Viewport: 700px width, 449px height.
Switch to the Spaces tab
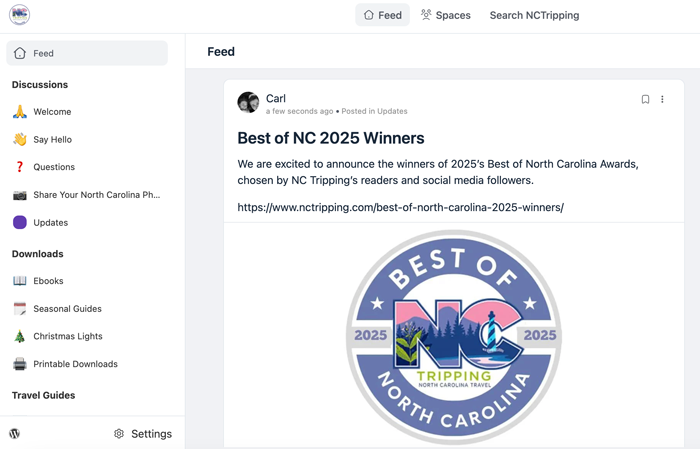[446, 15]
